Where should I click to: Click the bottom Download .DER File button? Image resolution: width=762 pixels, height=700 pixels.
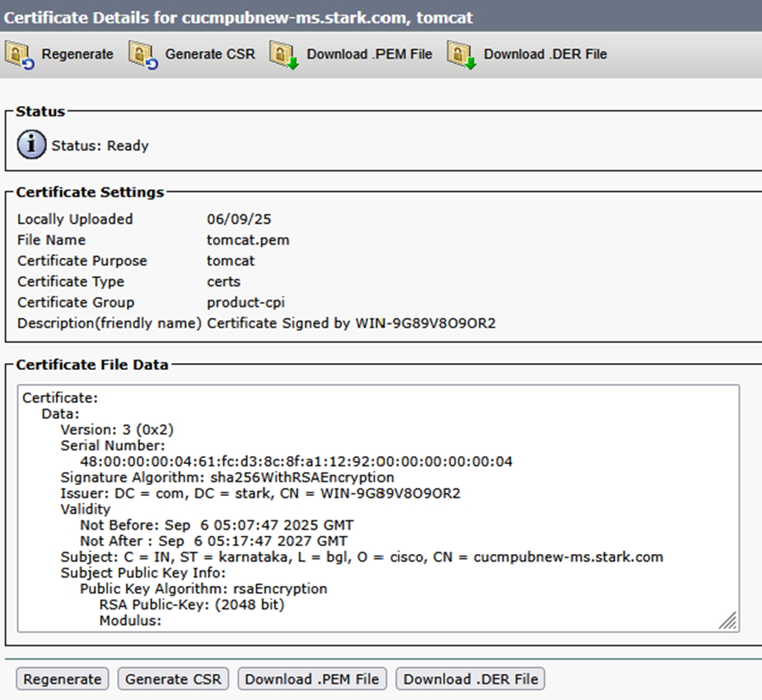470,679
